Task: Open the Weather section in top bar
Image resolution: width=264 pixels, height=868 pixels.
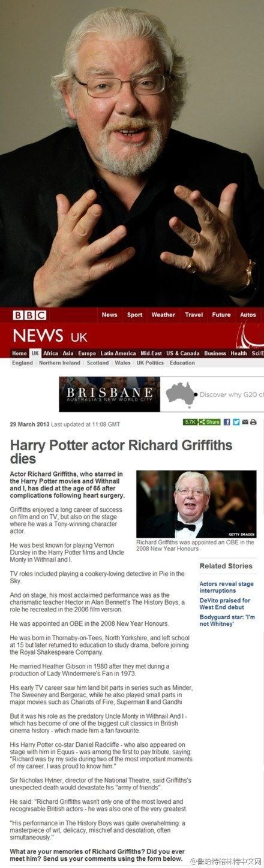Action: [x=163, y=315]
